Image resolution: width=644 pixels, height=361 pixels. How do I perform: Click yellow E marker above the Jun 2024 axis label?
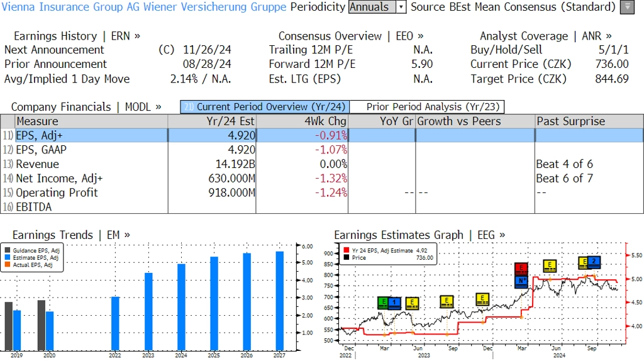[x=550, y=266]
